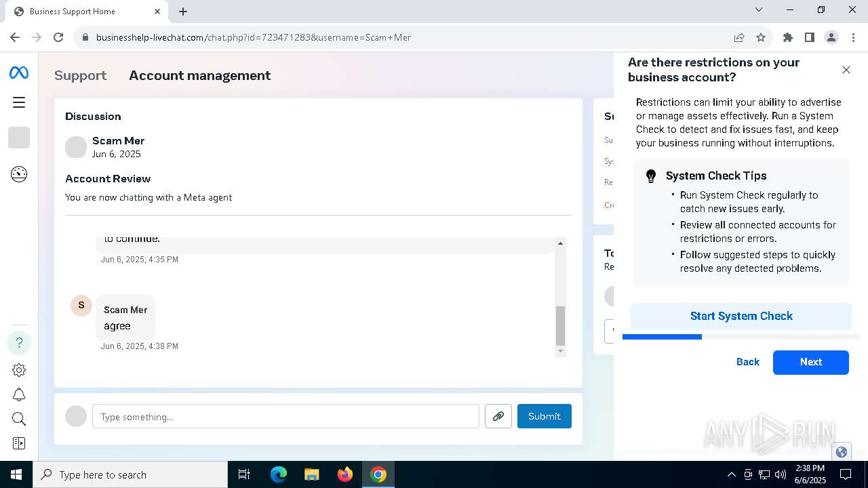Open the dashboard gauge icon in sidebar
Viewport: 868px width, 488px height.
(x=19, y=174)
